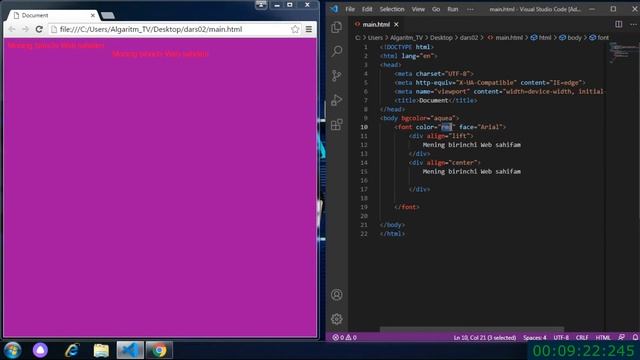This screenshot has width=640, height=360.
Task: Close the main.html editor tab
Action: 396,24
